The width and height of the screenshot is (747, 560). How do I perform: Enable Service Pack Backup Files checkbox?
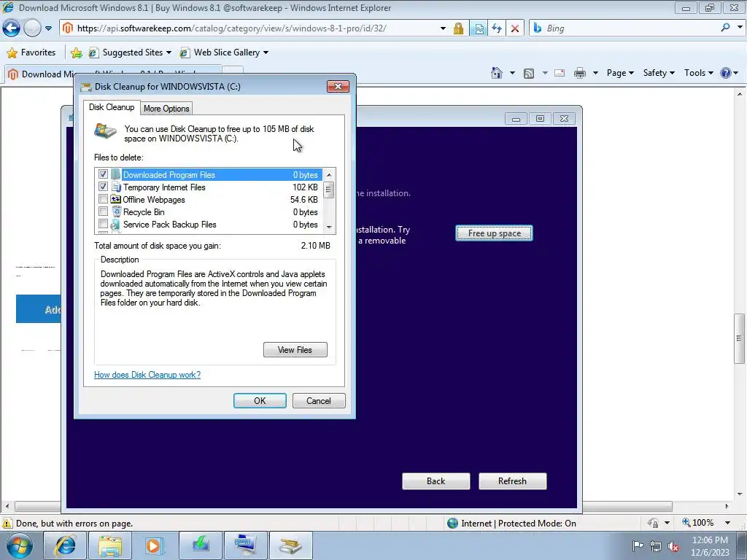103,224
